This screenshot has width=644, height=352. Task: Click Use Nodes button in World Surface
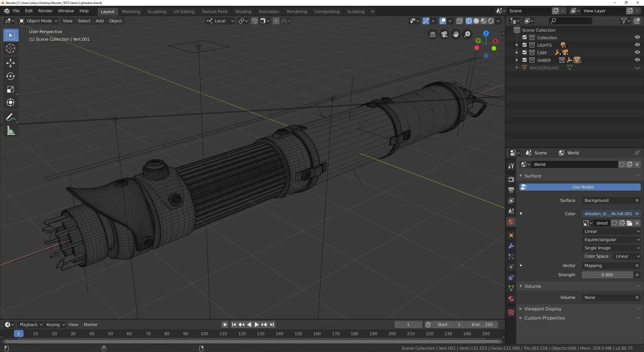pos(583,187)
